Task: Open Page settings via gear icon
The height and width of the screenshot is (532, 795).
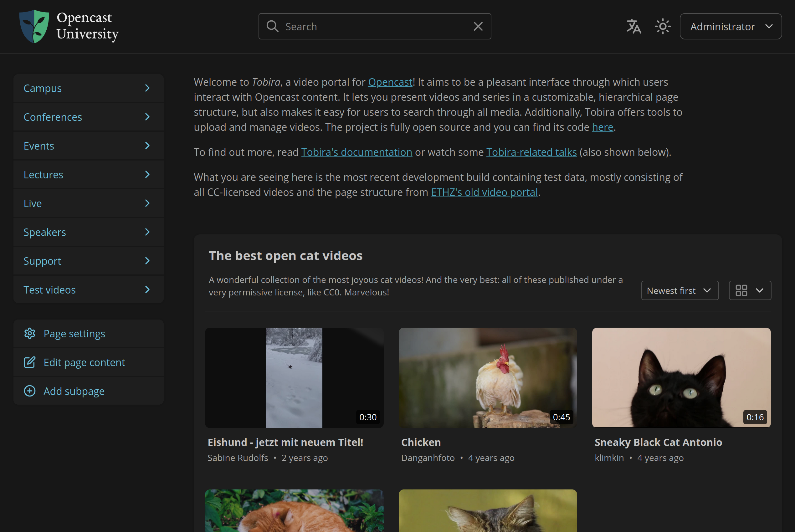Action: coord(30,334)
